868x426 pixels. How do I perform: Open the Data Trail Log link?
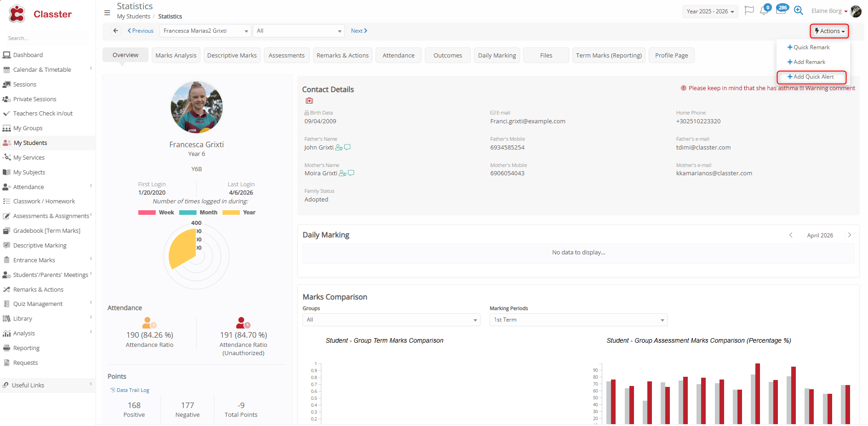point(132,390)
